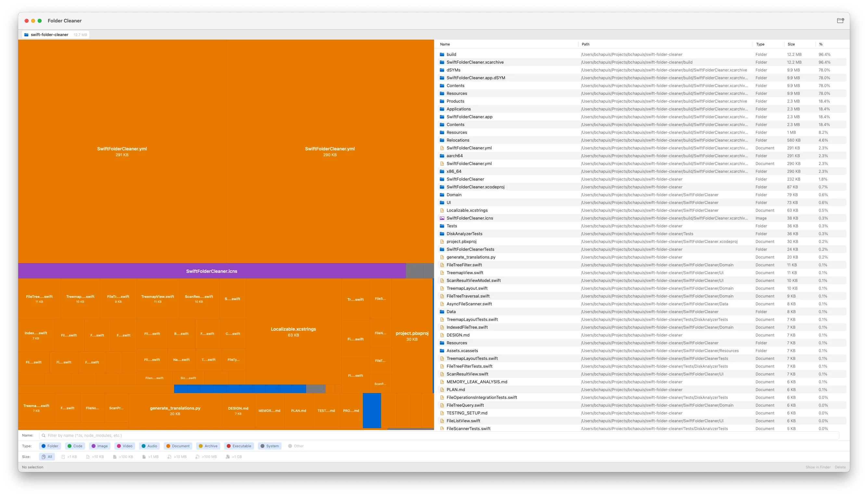Toggle the Folder type filter
The height and width of the screenshot is (496, 868).
[50, 446]
